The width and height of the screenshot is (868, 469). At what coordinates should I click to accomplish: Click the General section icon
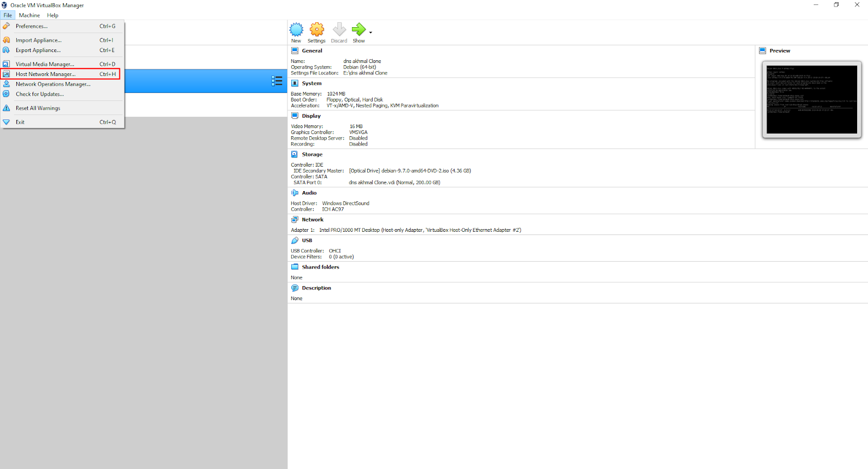pos(295,50)
